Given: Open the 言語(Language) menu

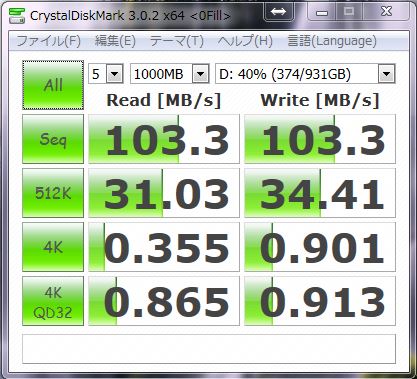Looking at the screenshot, I should click(332, 41).
